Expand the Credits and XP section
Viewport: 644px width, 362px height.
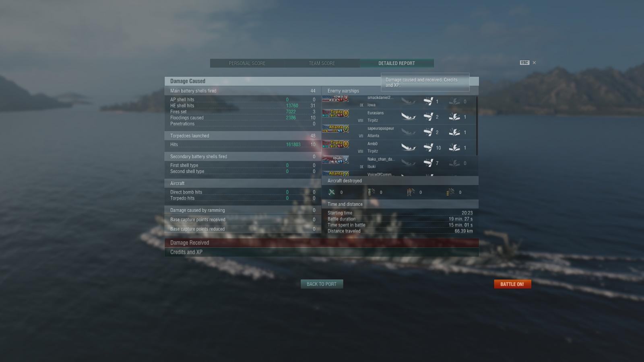coord(322,252)
